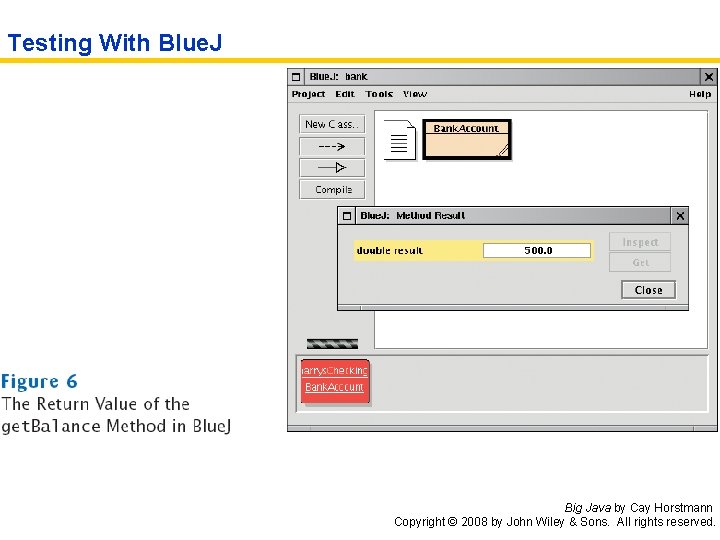The width and height of the screenshot is (720, 540).
Task: Click the greyed Get button
Action: (640, 262)
